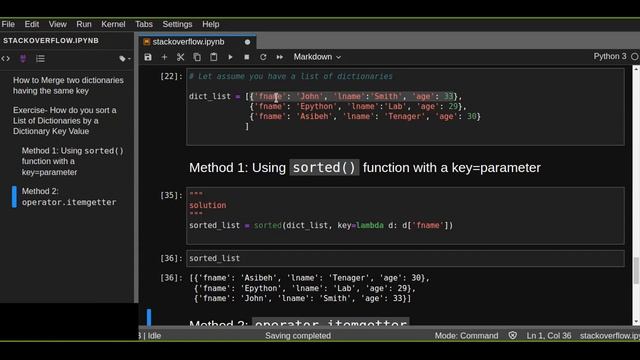Image resolution: width=640 pixels, height=360 pixels.
Task: Save the notebook with the disk icon
Action: click(148, 57)
